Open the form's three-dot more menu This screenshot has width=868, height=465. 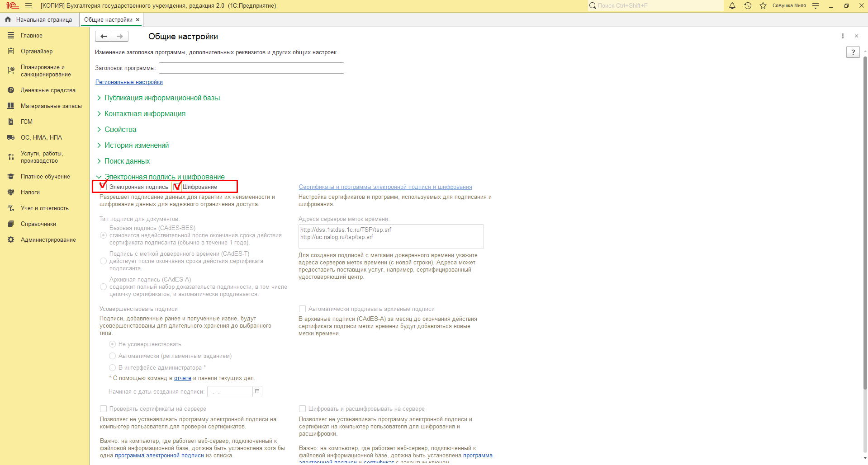pyautogui.click(x=843, y=36)
